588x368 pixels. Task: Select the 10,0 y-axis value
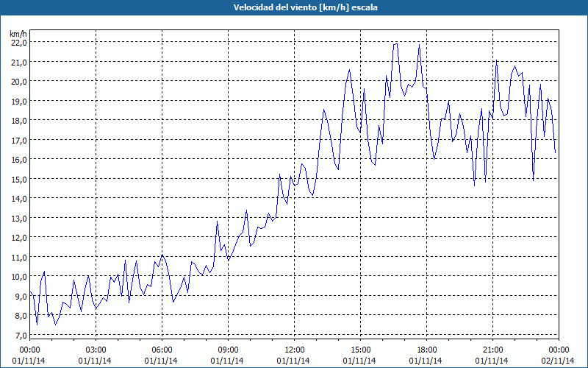pos(19,277)
